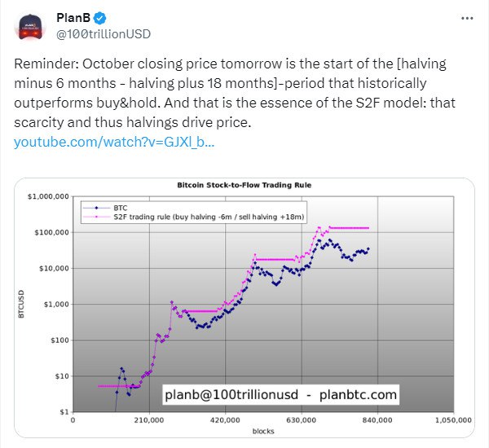Click the $100,000 y-axis label

[52, 232]
